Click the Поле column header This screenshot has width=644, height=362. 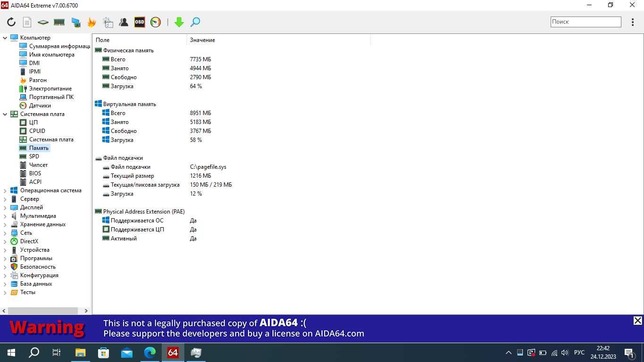140,40
